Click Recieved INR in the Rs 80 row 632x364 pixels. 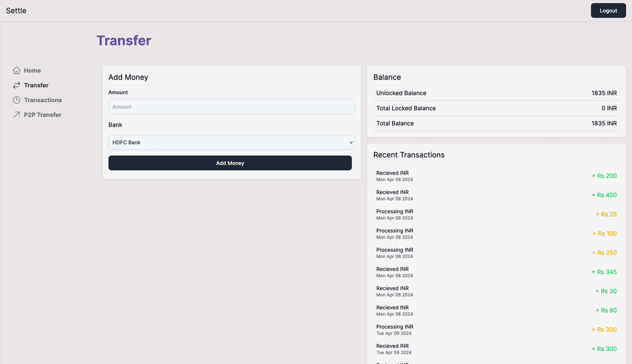pyautogui.click(x=392, y=308)
